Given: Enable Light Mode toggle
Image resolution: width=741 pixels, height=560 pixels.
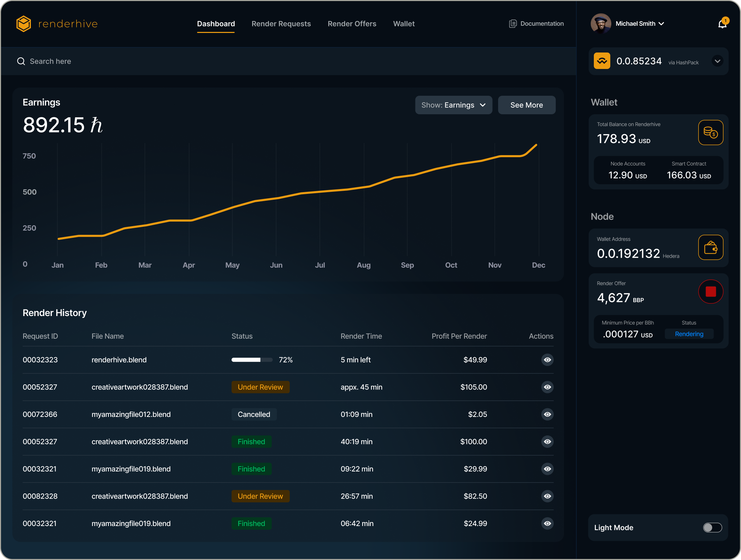Looking at the screenshot, I should point(713,527).
